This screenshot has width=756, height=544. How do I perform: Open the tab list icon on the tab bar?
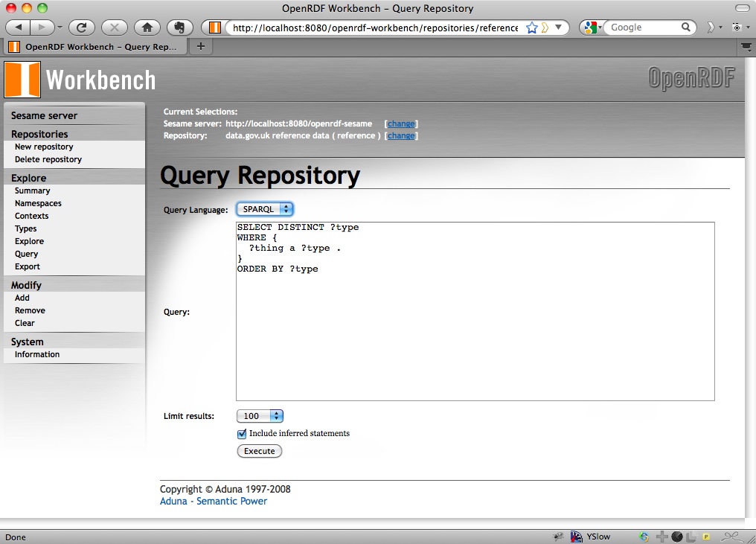pos(746,47)
